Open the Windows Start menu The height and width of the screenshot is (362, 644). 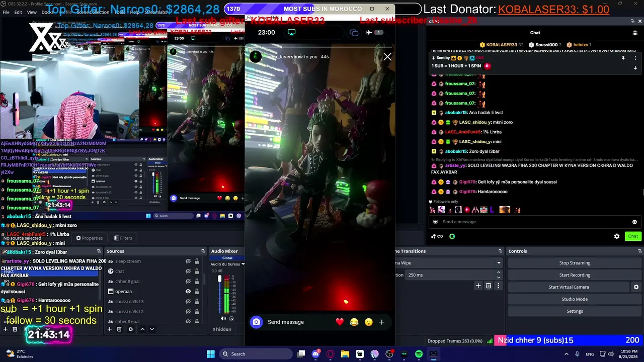211,354
